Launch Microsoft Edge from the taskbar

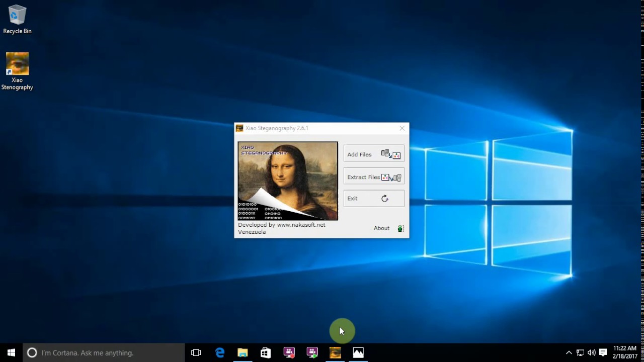tap(220, 352)
